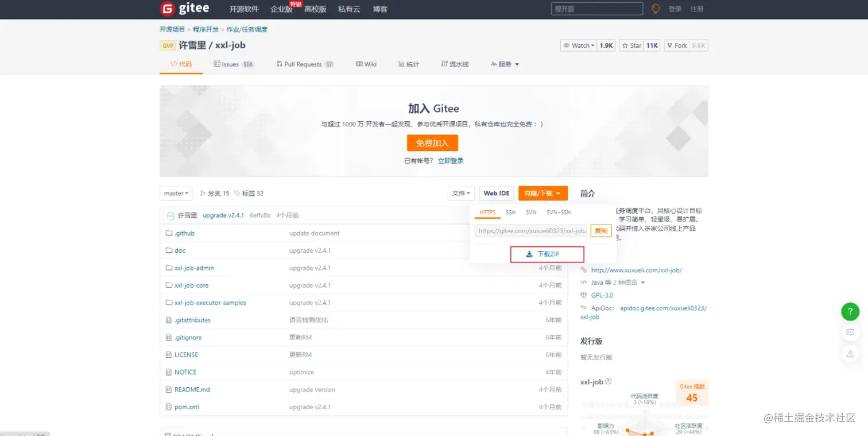Screen dimensions: 868x436
Task: Open 私有云 in top navigation
Action: coord(349,9)
